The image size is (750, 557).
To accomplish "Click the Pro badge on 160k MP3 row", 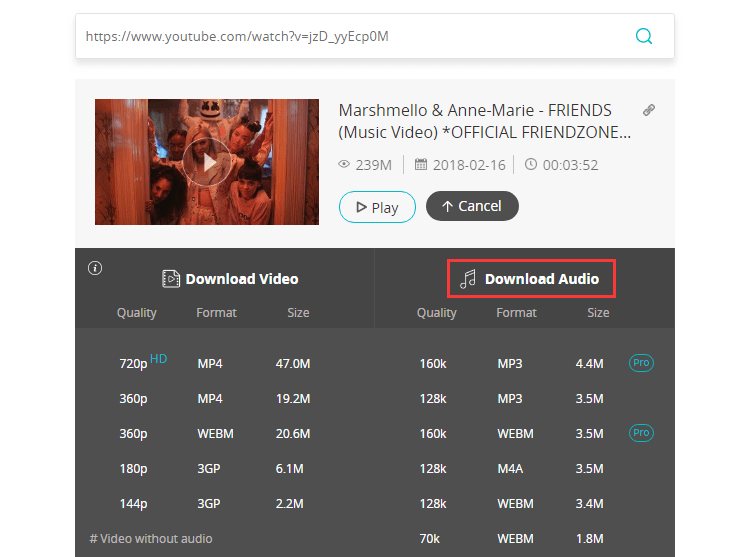I will pyautogui.click(x=641, y=363).
